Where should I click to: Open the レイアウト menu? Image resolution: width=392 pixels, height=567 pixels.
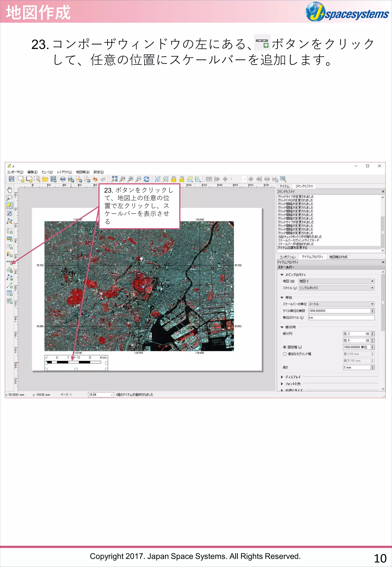pyautogui.click(x=64, y=172)
